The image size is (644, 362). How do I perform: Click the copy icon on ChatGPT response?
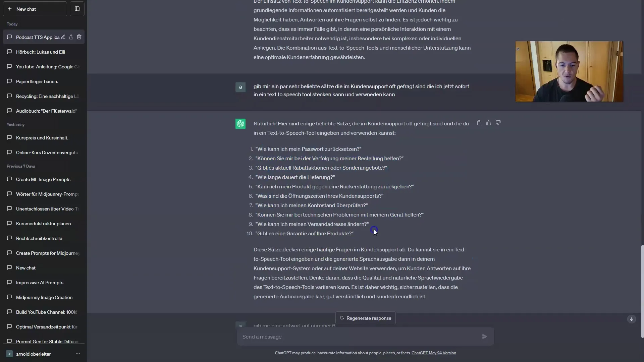click(479, 123)
